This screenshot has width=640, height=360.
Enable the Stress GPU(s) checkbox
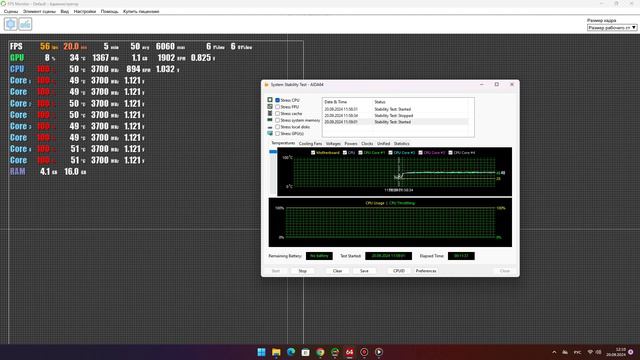[x=278, y=133]
